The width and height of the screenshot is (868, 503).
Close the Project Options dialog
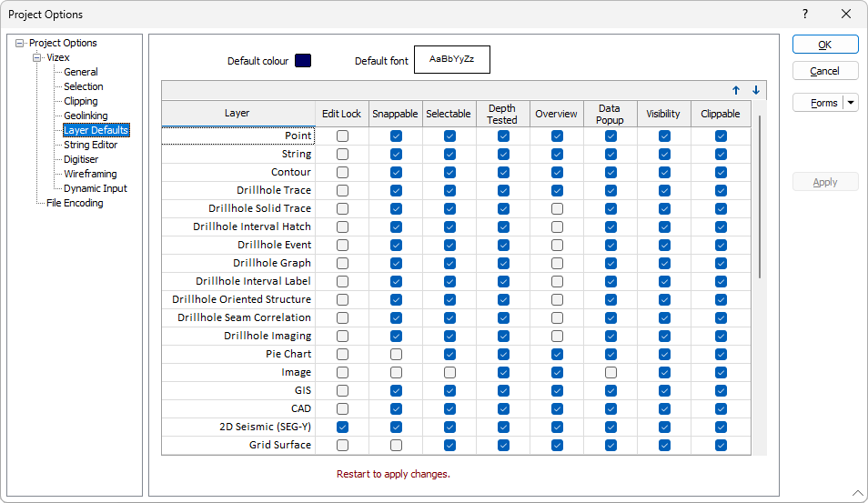tap(846, 14)
